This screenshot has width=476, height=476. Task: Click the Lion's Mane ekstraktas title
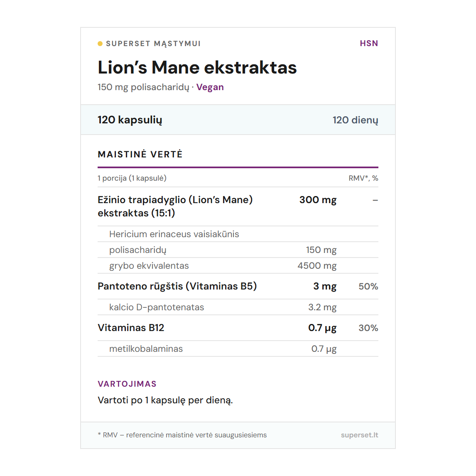click(197, 68)
